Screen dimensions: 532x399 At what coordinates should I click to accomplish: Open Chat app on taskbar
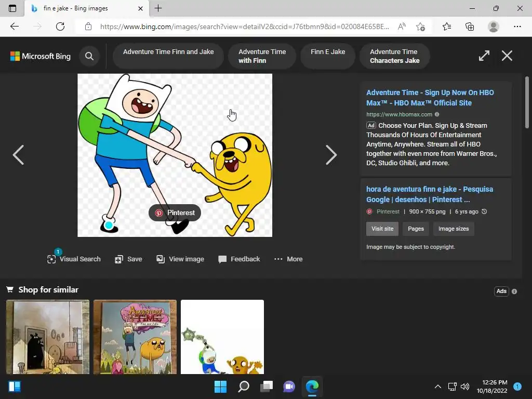click(289, 387)
